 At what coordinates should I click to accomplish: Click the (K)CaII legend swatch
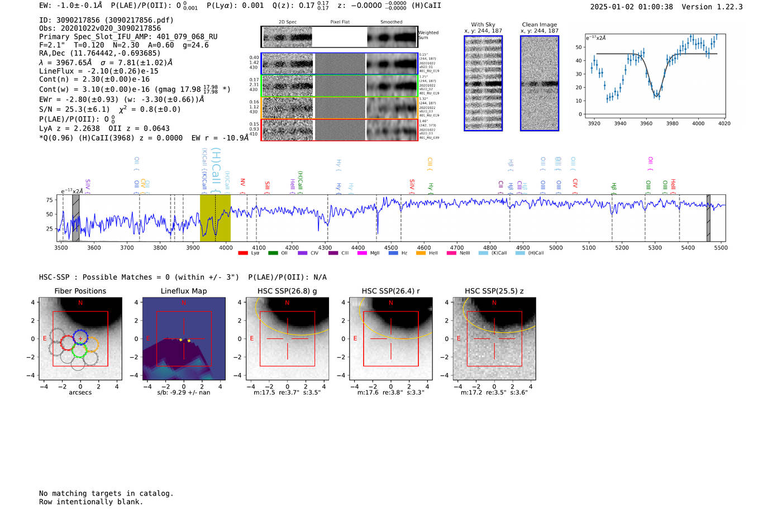click(483, 253)
